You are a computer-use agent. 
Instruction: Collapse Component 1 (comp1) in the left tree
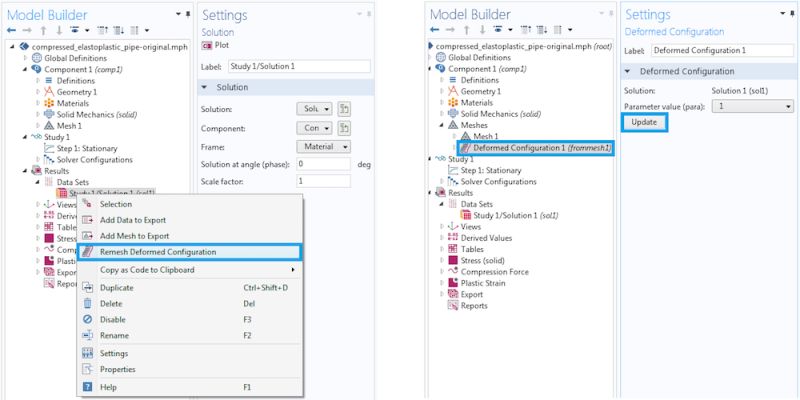click(24, 69)
